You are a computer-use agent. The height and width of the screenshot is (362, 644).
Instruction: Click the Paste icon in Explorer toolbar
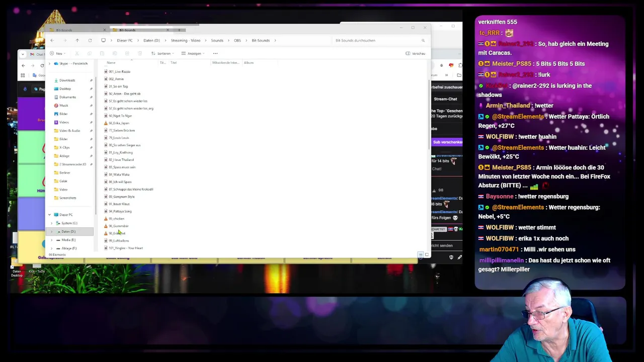click(102, 53)
